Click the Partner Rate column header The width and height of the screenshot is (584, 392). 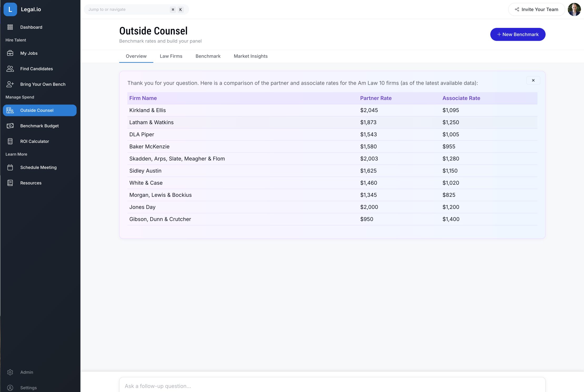376,98
